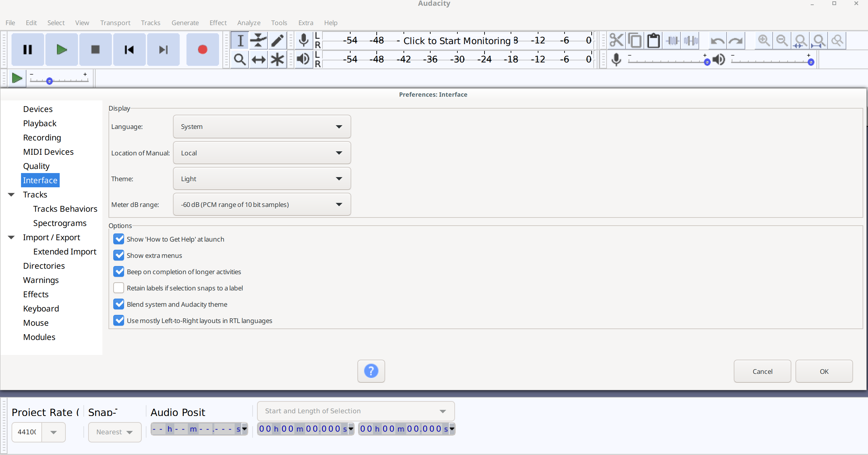The height and width of the screenshot is (455, 868).
Task: Click the recording meter microphone icon
Action: point(303,40)
